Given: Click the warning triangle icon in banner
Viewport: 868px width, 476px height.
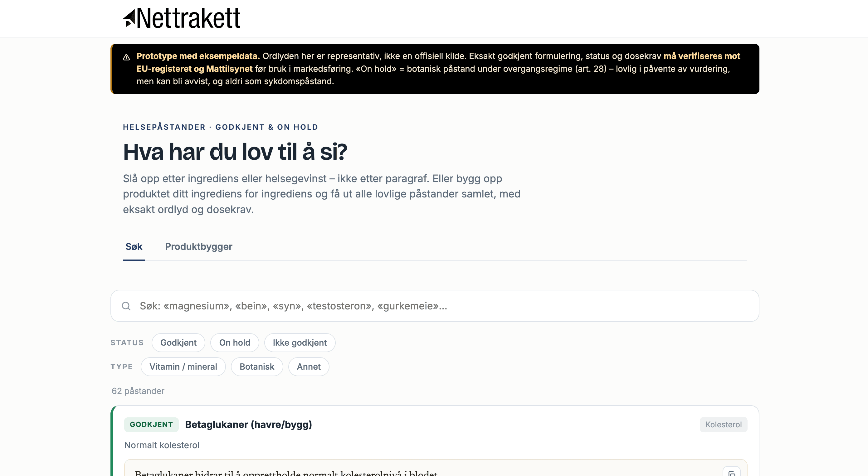Looking at the screenshot, I should (x=126, y=57).
